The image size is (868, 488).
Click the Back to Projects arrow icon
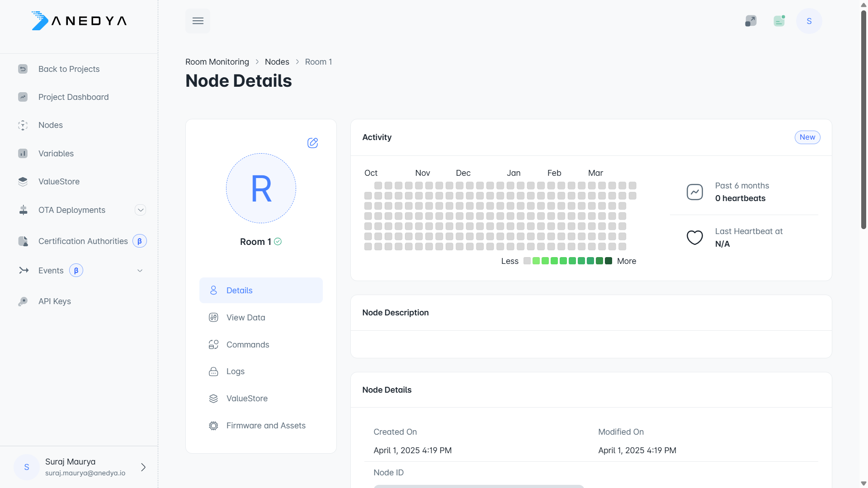[x=23, y=69]
